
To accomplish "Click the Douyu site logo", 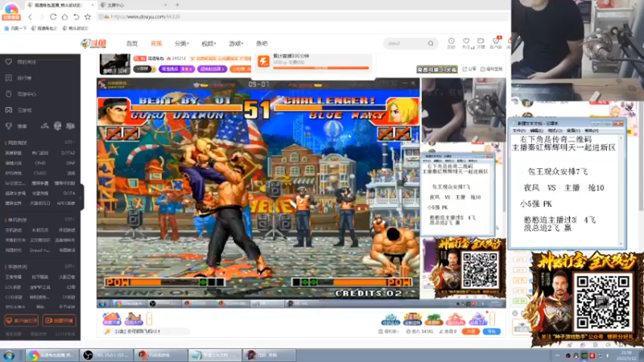I will [x=94, y=43].
